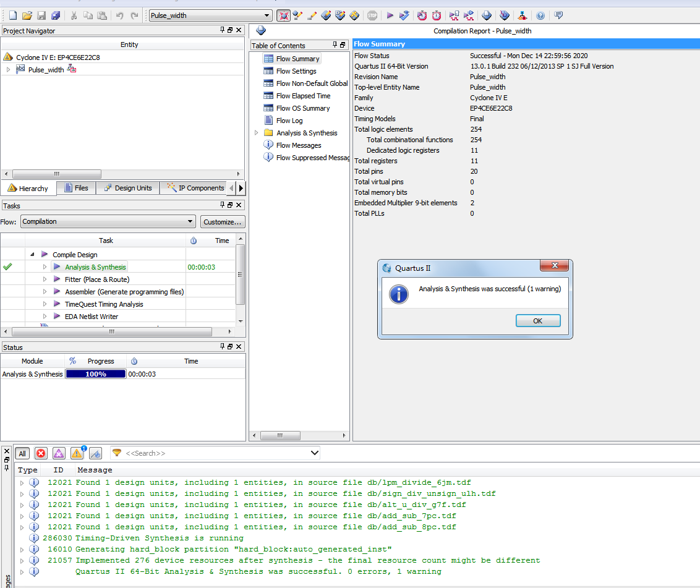Screen dimensions: 700x588
Task: Open a file using the folder icon
Action: pyautogui.click(x=27, y=15)
